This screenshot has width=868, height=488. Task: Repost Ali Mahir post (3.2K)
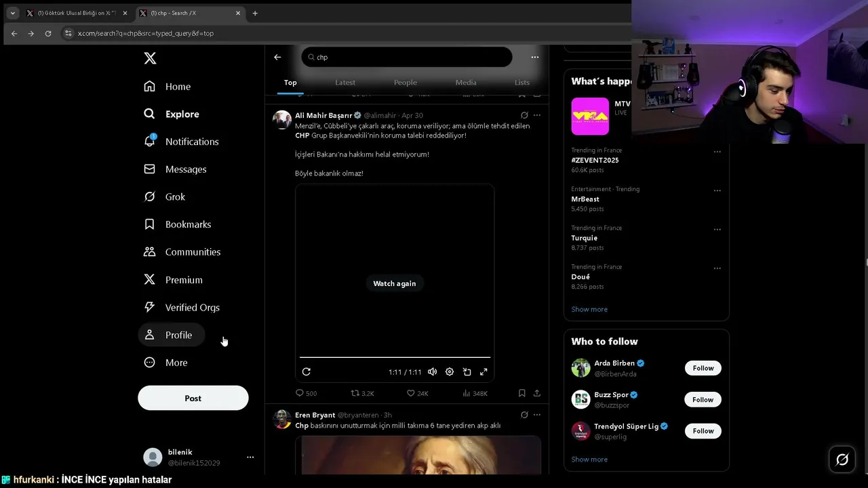(363, 393)
